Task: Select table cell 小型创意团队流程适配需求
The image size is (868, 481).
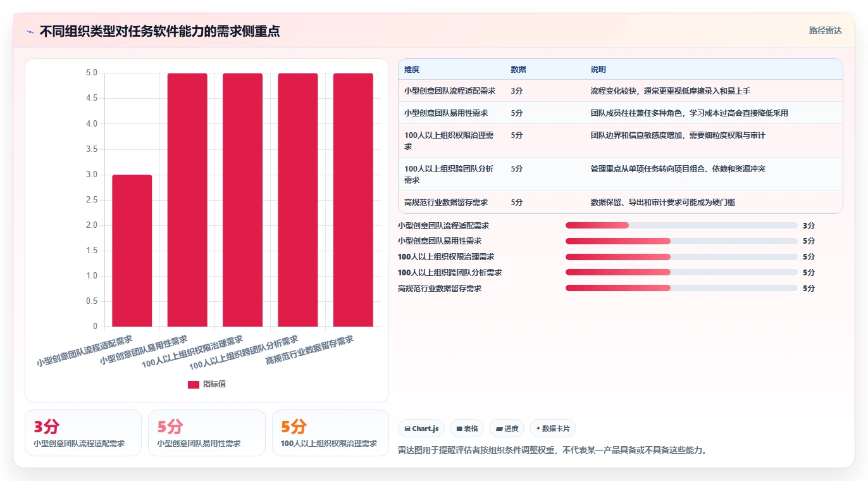Action: [450, 91]
